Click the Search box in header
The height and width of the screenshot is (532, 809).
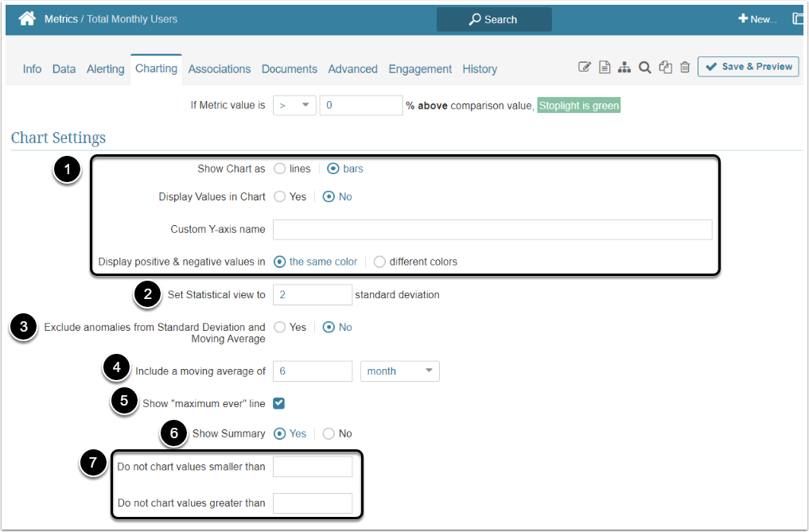pyautogui.click(x=494, y=20)
